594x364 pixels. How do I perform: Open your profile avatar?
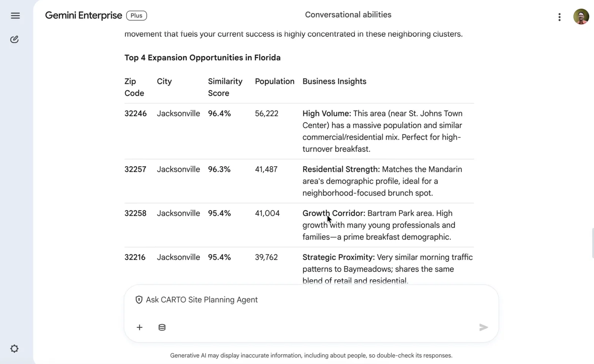click(x=581, y=17)
